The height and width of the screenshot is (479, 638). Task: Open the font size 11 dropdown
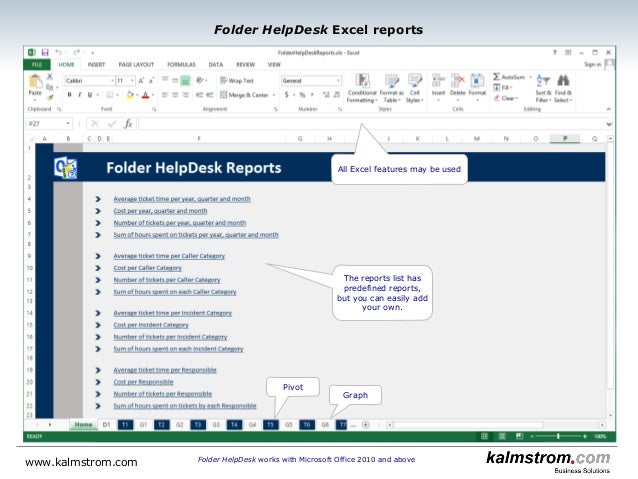coord(132,81)
